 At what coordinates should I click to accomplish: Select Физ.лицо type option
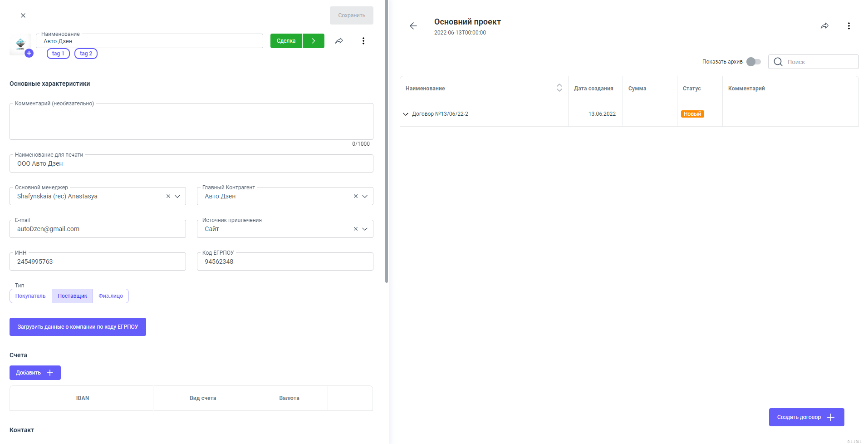click(111, 296)
